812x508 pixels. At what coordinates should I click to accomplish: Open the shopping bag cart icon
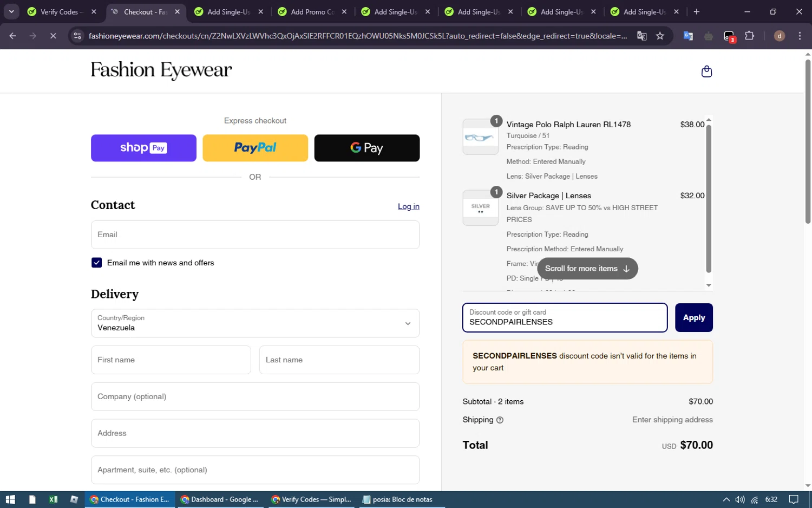tap(706, 71)
